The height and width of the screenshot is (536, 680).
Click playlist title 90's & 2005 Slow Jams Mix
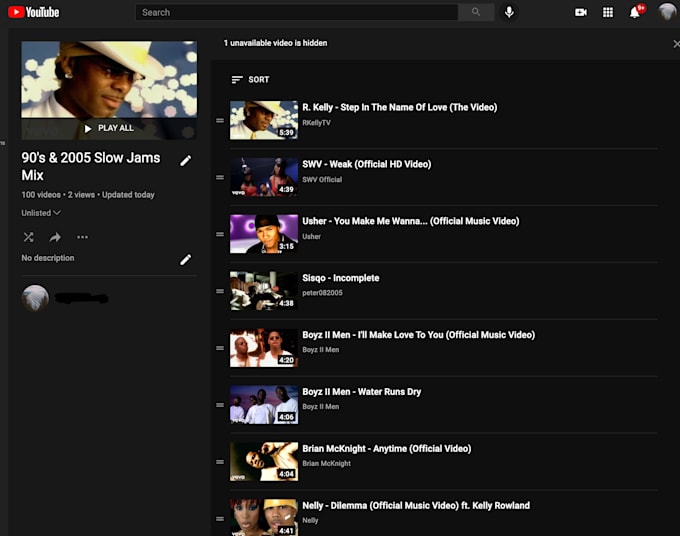click(x=91, y=167)
